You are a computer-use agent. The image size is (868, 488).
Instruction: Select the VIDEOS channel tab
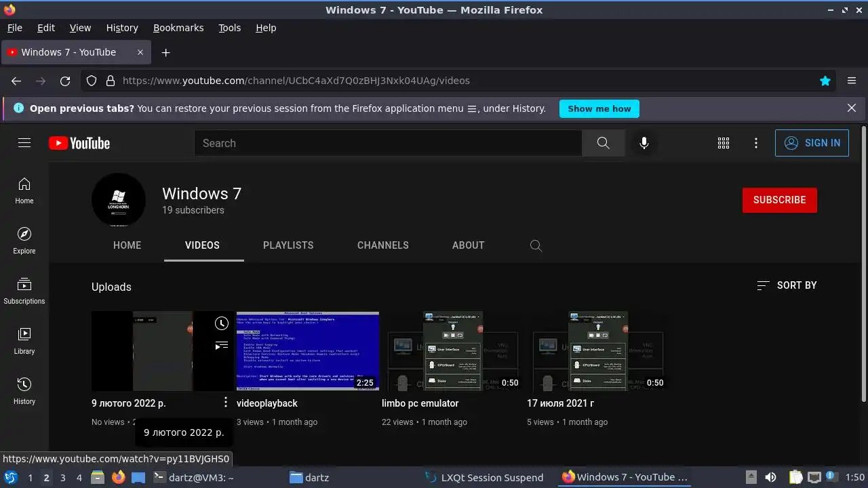pos(203,245)
